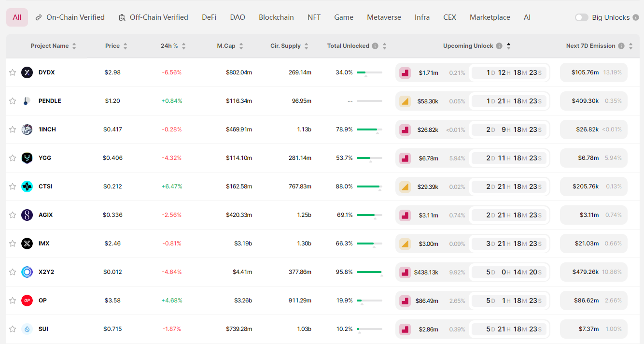The height and width of the screenshot is (344, 644).
Task: Click info icon beside Upcoming Unlock header
Action: point(499,46)
